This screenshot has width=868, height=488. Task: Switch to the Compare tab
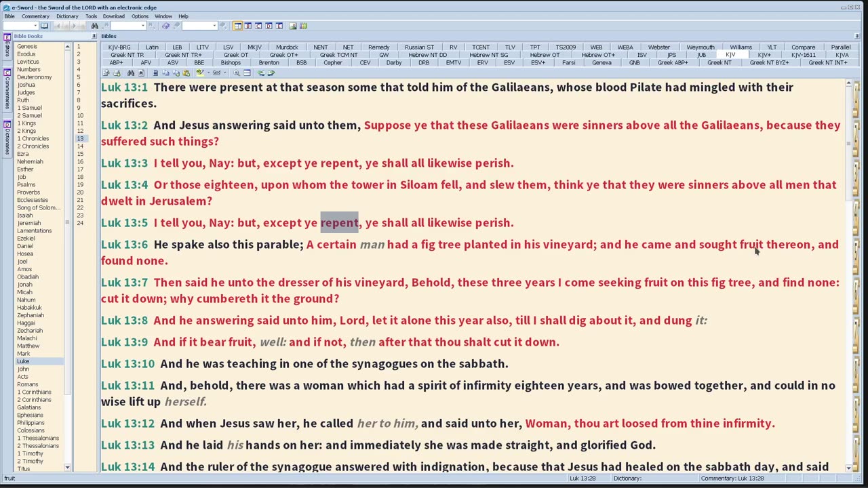coord(804,47)
